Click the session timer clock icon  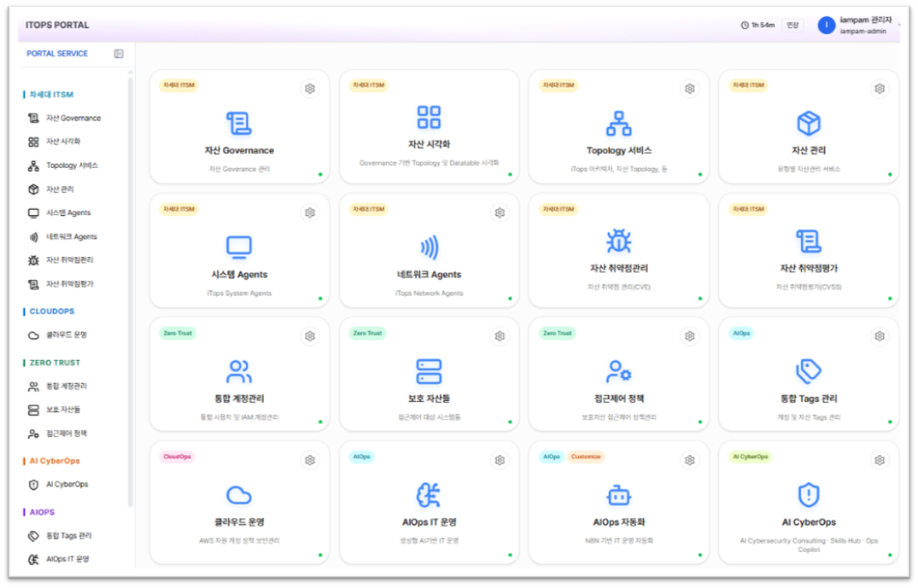tap(745, 25)
